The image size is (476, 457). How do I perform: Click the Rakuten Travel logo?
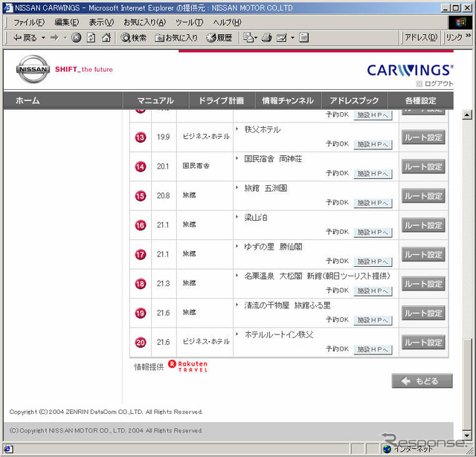click(x=188, y=366)
